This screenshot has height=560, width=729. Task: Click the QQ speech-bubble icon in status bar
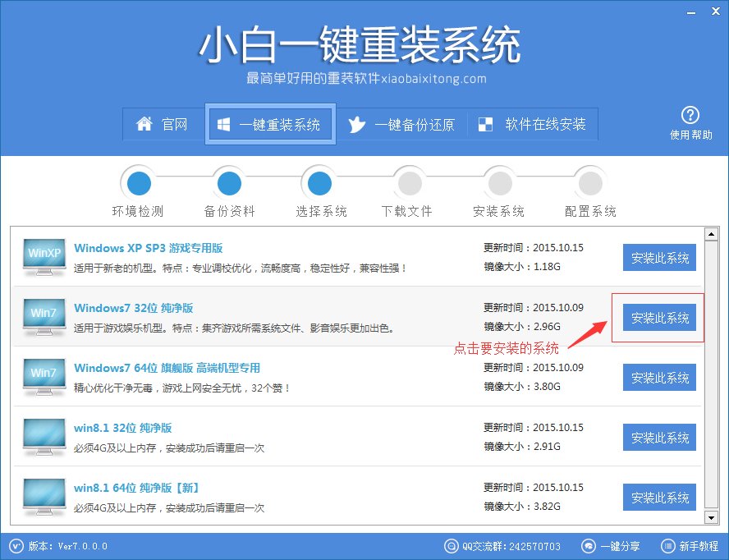[451, 546]
